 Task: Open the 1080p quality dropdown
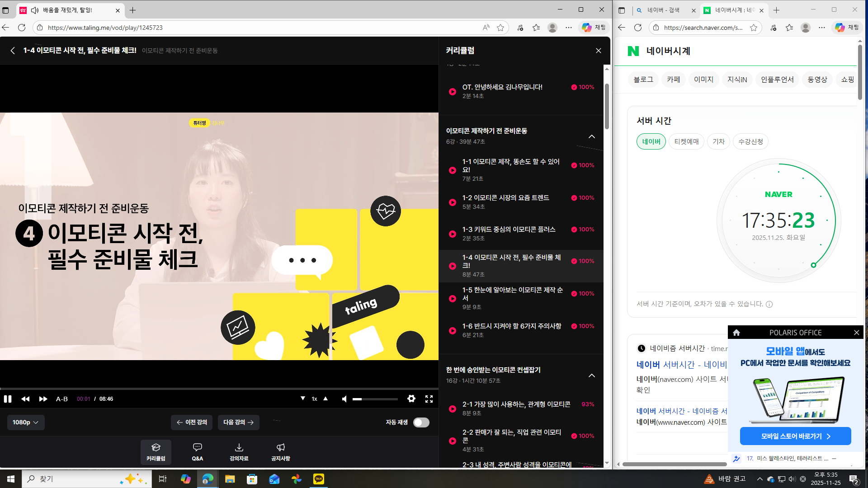pyautogui.click(x=26, y=422)
